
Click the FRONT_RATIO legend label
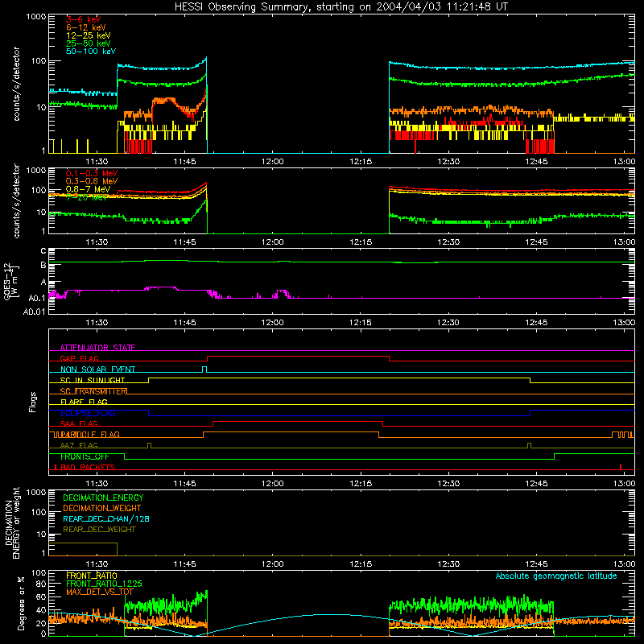coord(92,576)
